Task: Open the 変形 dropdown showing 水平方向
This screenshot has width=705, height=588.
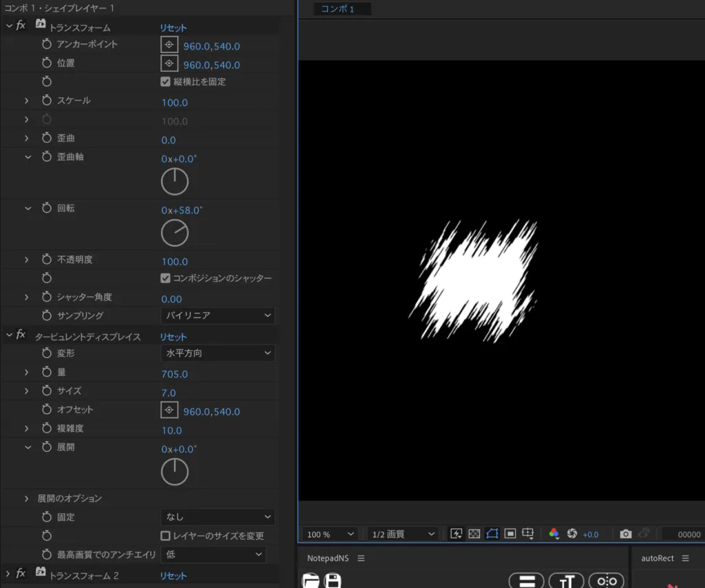Action: pos(218,353)
